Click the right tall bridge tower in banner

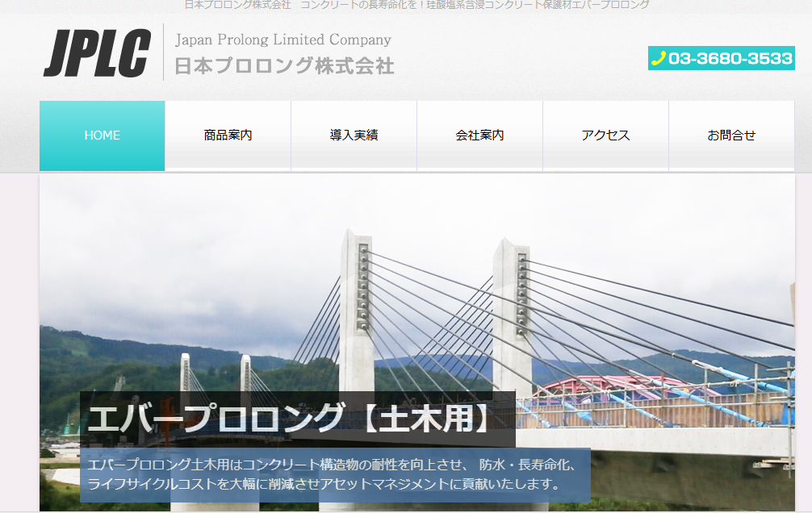(512, 315)
